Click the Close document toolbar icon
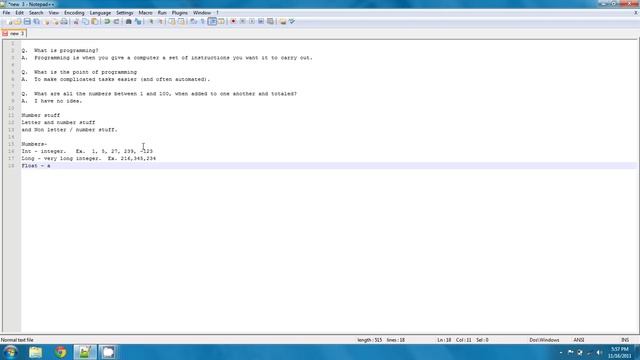Screen dimensions: 640x360 point(46,21)
